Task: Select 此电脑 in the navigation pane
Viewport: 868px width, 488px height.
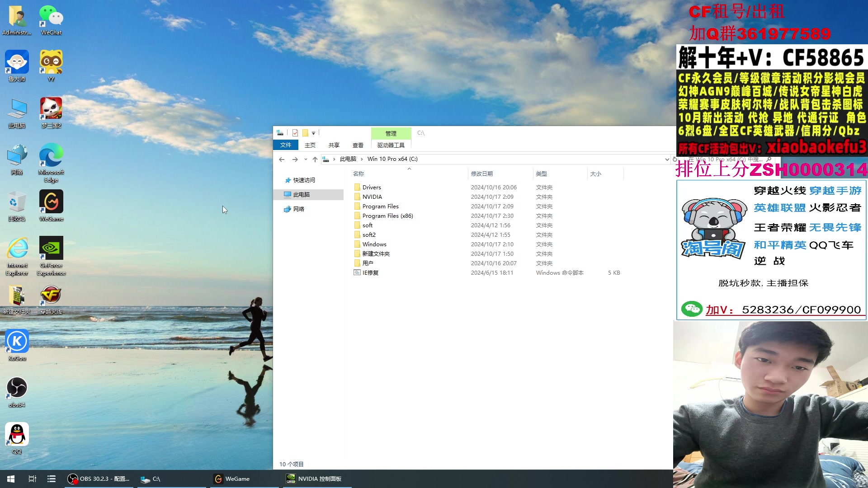Action: pyautogui.click(x=309, y=194)
